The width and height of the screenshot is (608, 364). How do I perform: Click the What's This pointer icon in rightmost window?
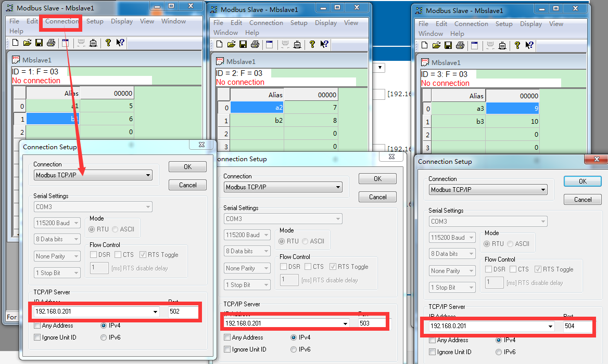(529, 46)
